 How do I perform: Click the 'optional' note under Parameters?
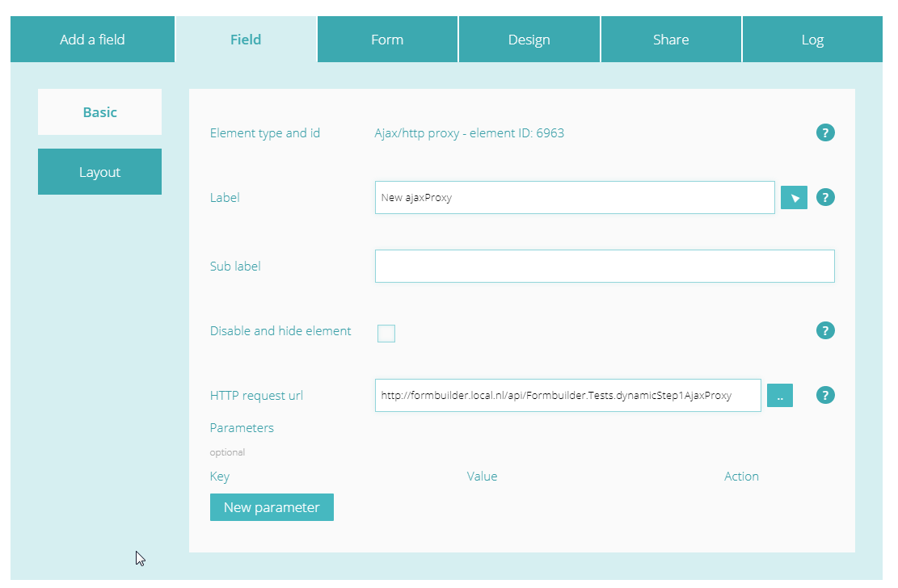point(227,452)
